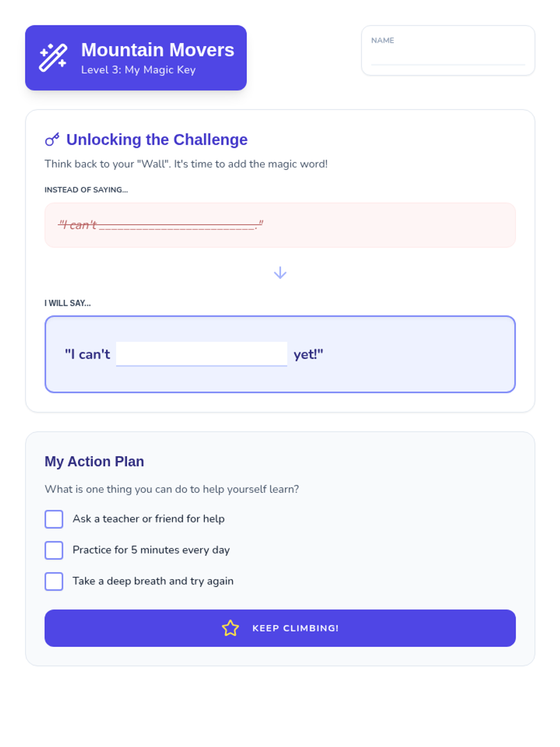Click the magic wand icon in header
This screenshot has width=560, height=747.
tap(53, 58)
